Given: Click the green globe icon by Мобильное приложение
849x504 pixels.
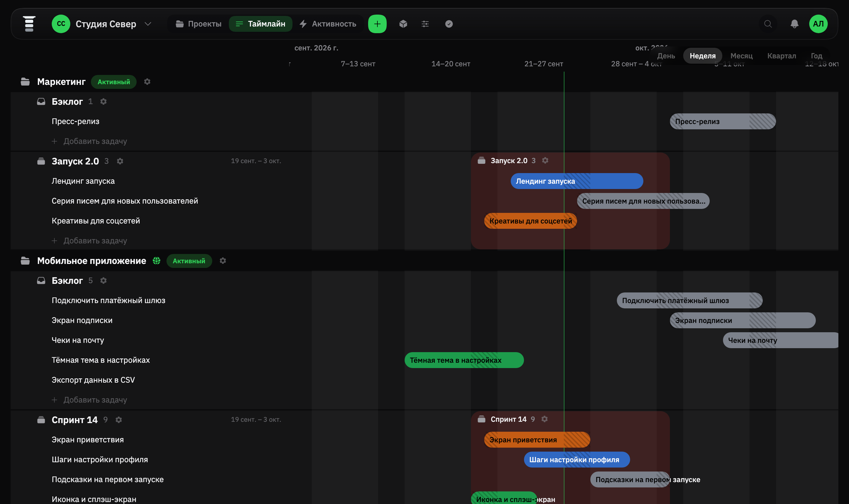Looking at the screenshot, I should point(157,261).
